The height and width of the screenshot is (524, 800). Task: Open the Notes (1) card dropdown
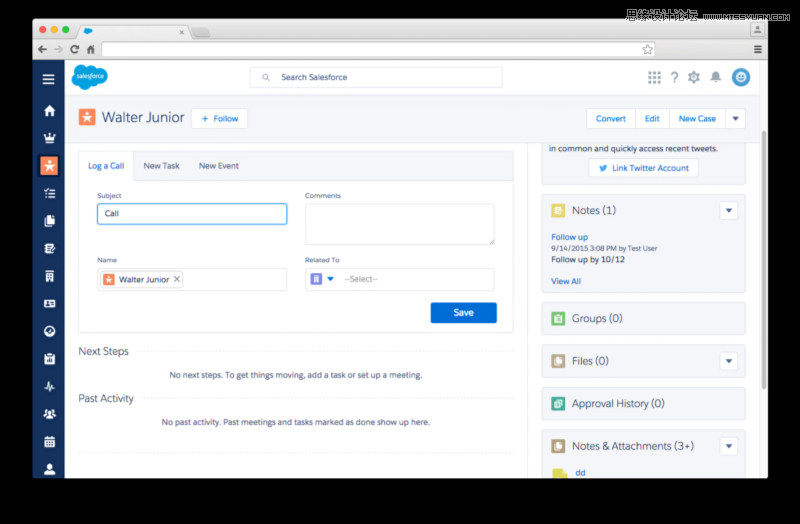(x=729, y=210)
